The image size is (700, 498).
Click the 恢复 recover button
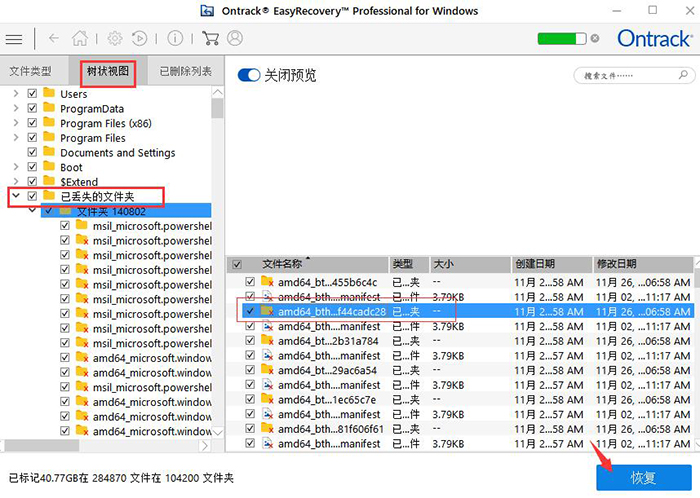(x=644, y=477)
